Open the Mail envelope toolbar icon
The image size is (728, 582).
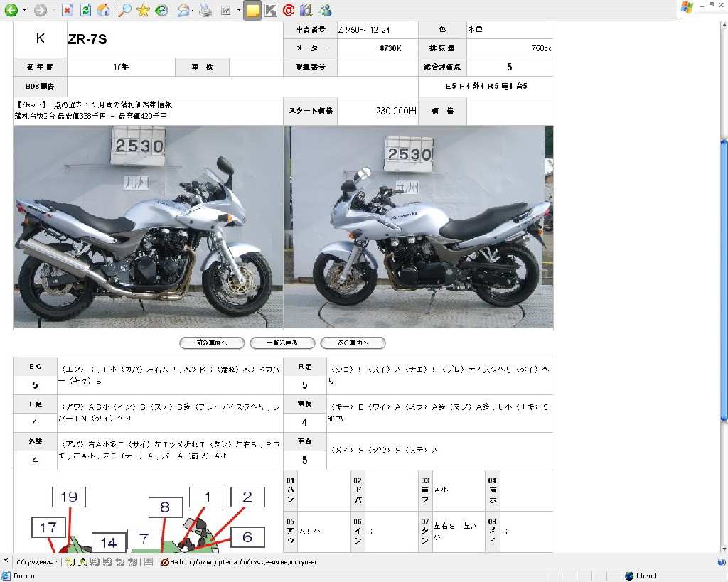point(183,10)
